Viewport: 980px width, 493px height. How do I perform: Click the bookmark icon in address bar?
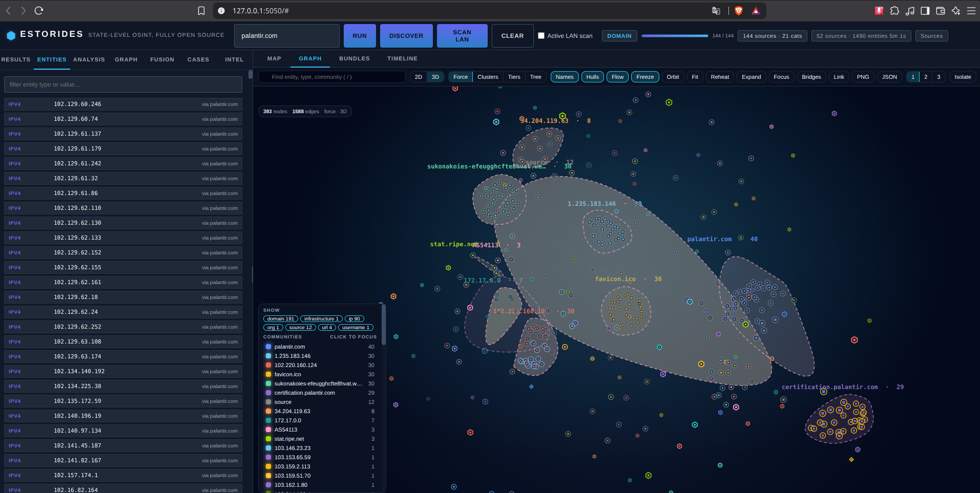click(201, 11)
